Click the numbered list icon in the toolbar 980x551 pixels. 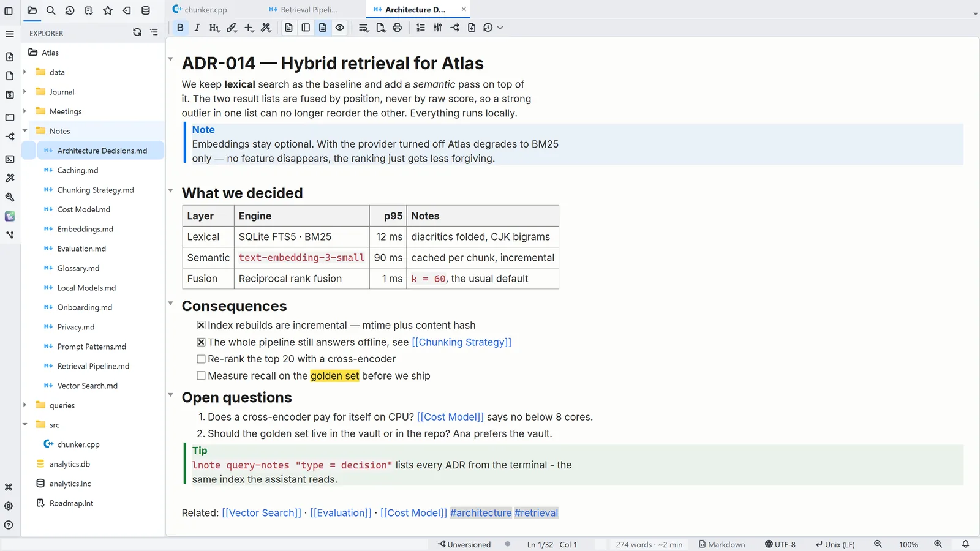421,28
